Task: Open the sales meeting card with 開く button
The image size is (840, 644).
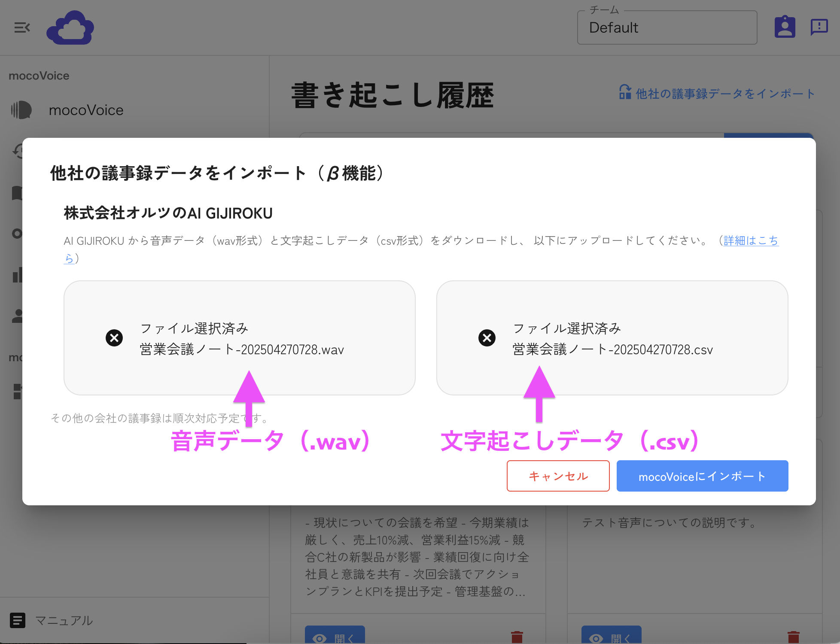Action: tap(335, 635)
